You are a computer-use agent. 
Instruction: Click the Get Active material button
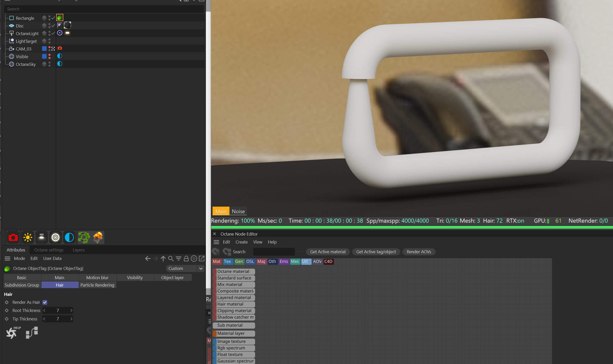pos(328,252)
